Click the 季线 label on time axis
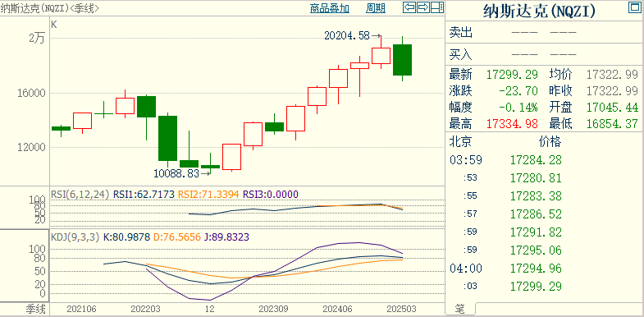 (x=36, y=308)
